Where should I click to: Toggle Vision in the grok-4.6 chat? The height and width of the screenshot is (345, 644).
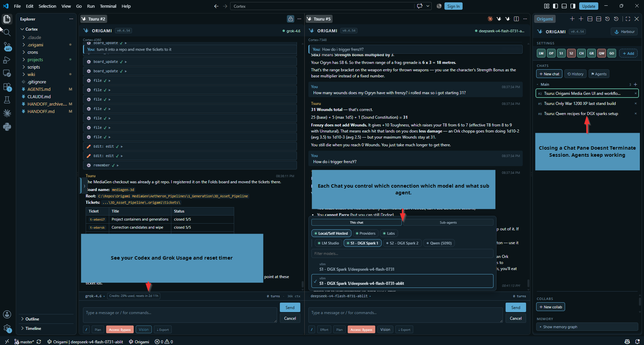(144, 330)
